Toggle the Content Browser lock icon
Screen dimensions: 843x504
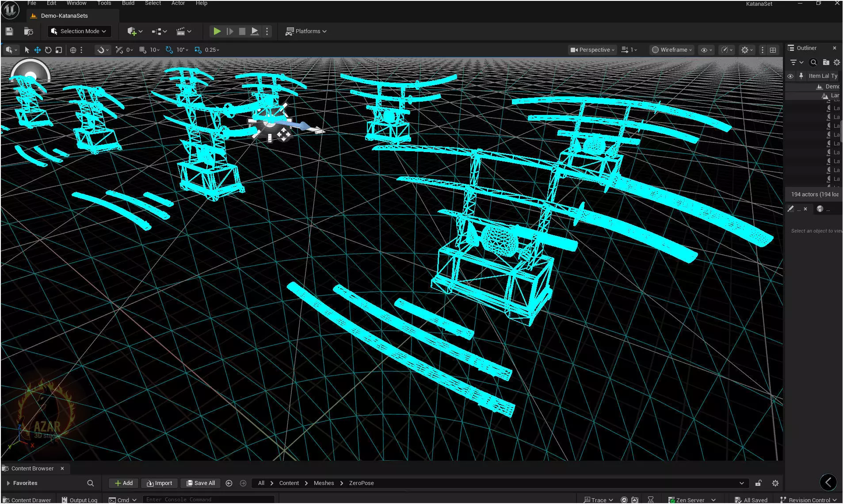(x=759, y=483)
